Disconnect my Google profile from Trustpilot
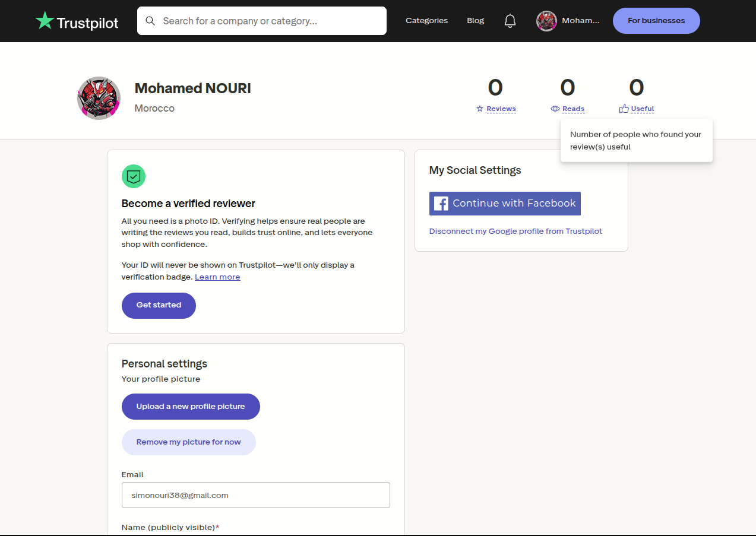This screenshot has height=536, width=756. (515, 231)
